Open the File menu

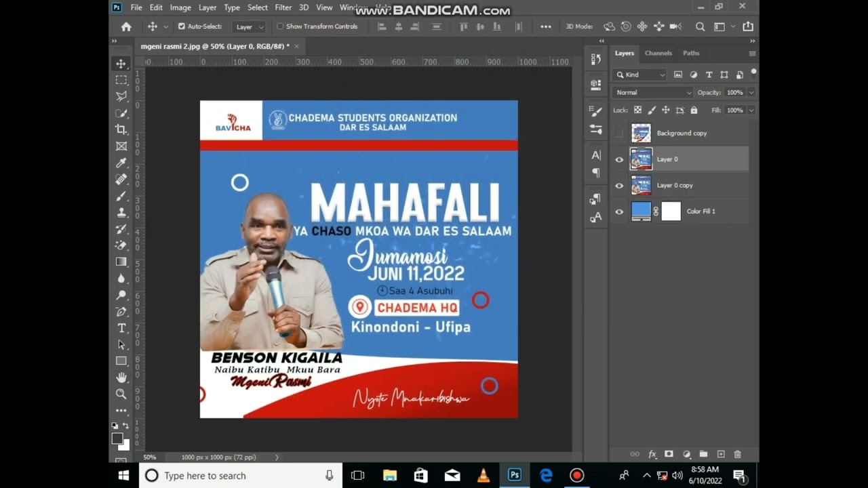[136, 7]
